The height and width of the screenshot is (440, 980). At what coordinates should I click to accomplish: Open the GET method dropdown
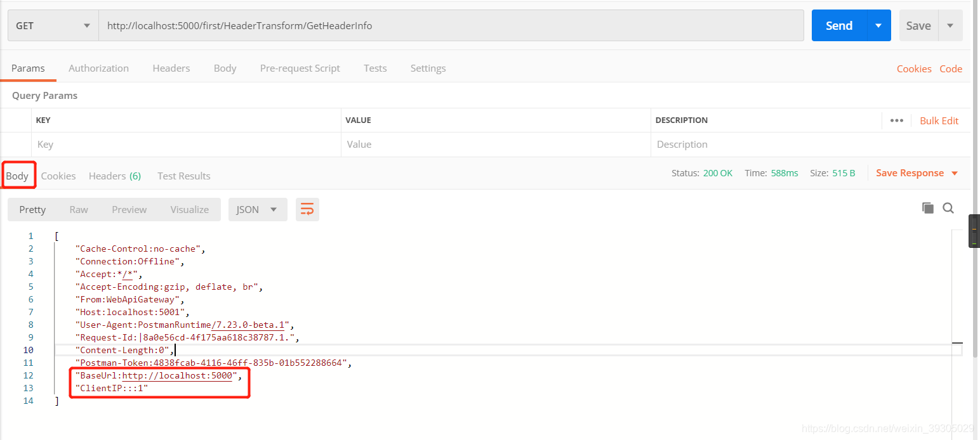point(53,26)
